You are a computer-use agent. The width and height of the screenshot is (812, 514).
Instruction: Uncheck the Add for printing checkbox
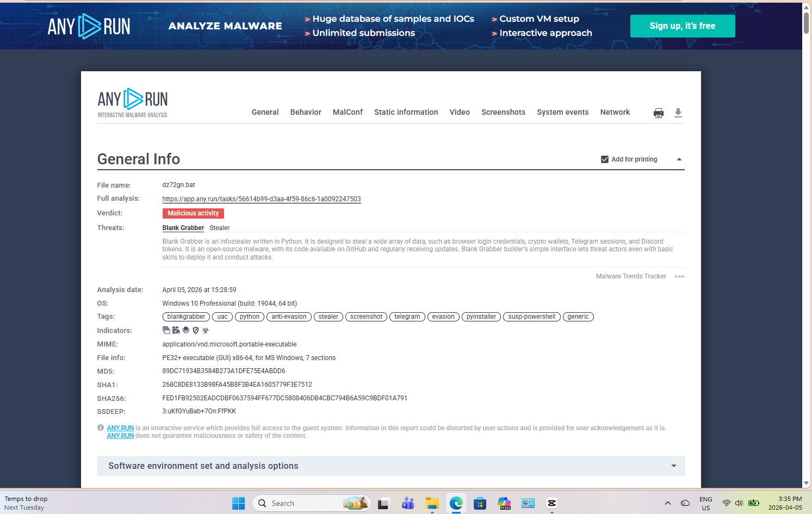[x=605, y=159]
